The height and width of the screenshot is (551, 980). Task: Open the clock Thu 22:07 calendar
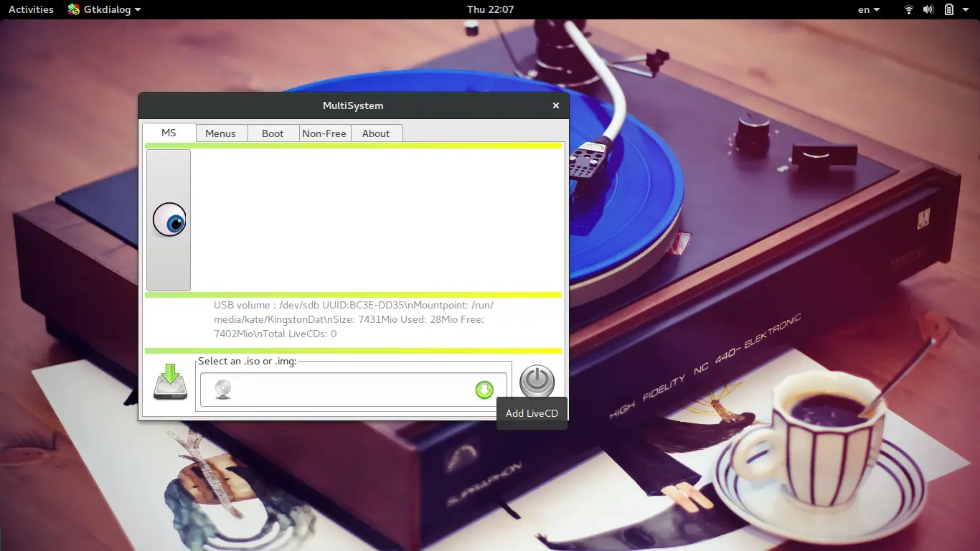(490, 9)
